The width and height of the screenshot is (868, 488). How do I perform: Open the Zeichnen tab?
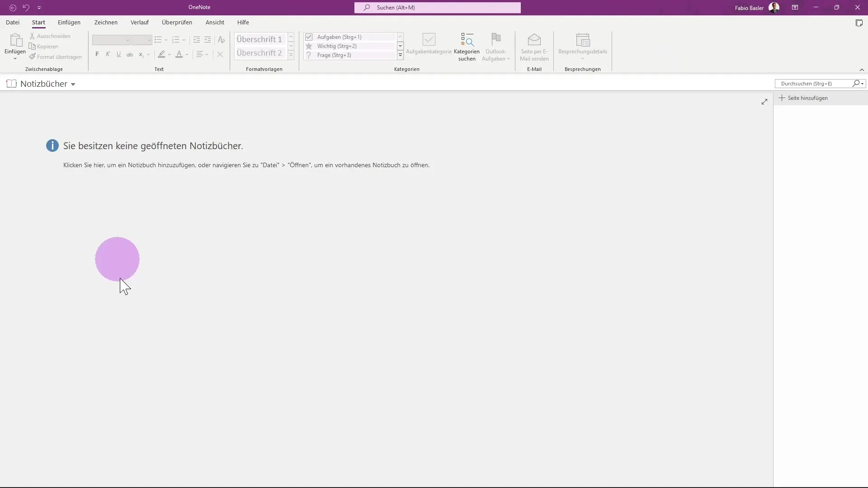[x=106, y=22]
